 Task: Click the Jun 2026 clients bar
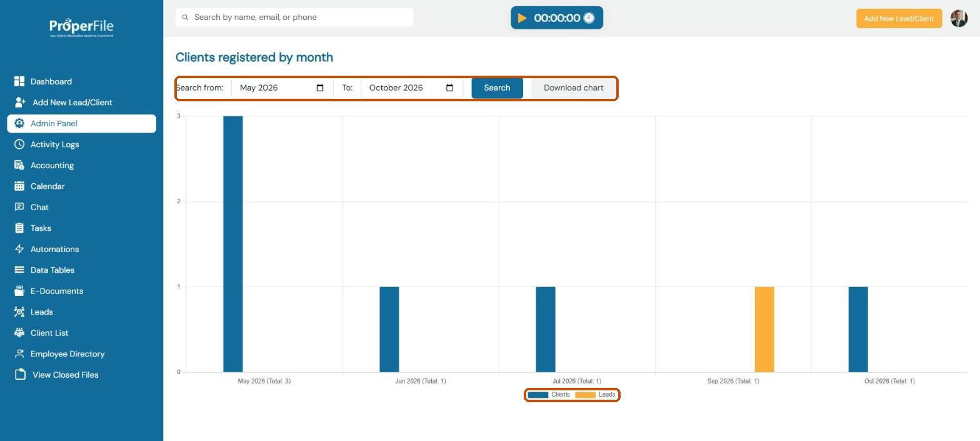[389, 330]
